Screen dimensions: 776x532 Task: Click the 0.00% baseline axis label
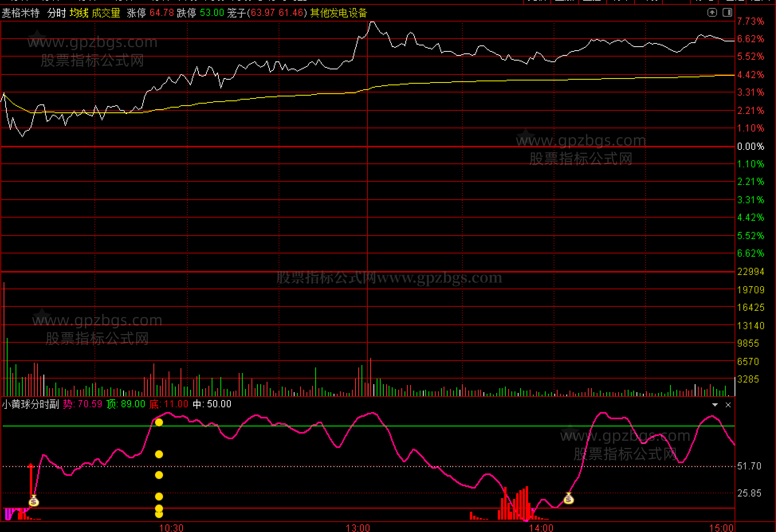pos(750,146)
